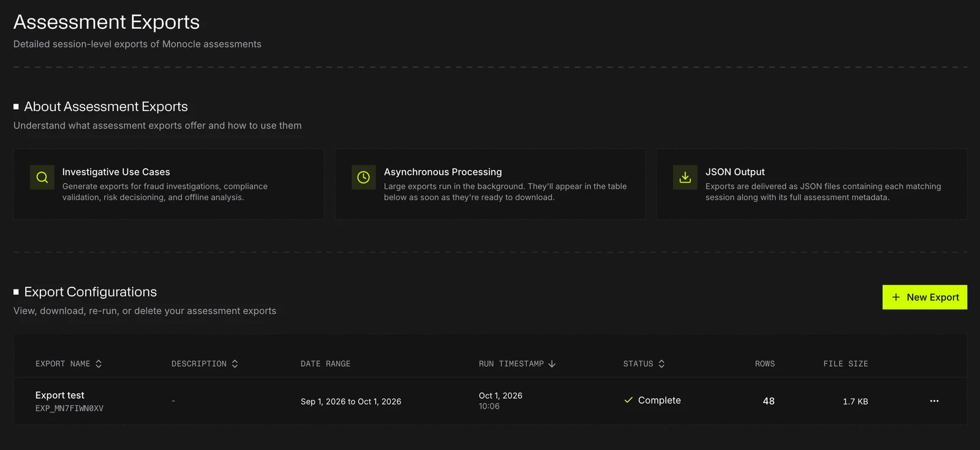Click the green checkmark next to Complete
Screen dimensions: 980x450
click(x=628, y=400)
